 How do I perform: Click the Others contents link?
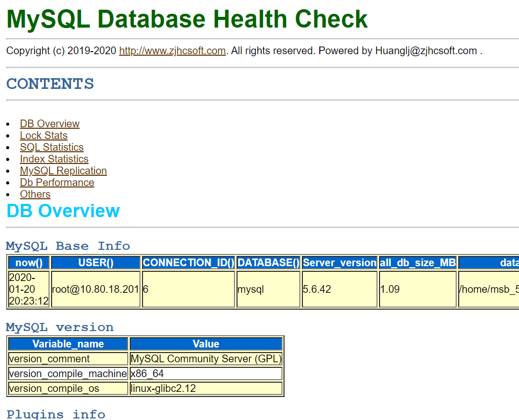pyautogui.click(x=35, y=194)
